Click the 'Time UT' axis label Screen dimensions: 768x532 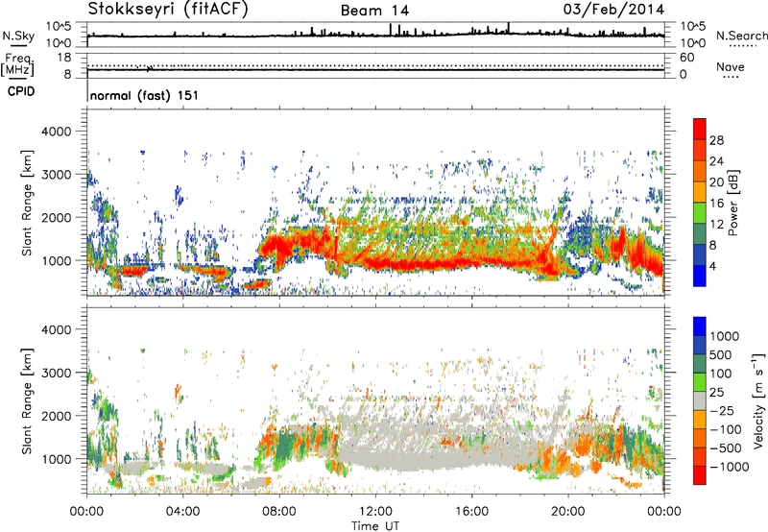click(375, 525)
